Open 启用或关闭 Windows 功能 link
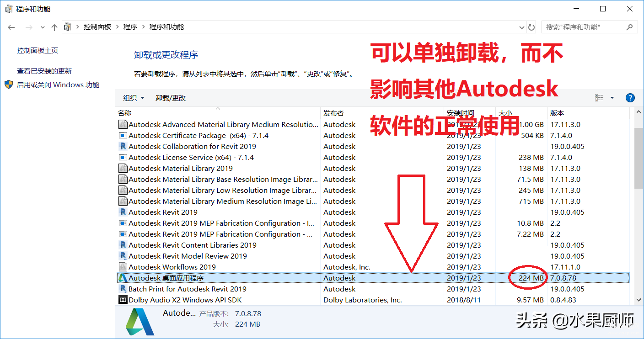The image size is (644, 339). [58, 85]
